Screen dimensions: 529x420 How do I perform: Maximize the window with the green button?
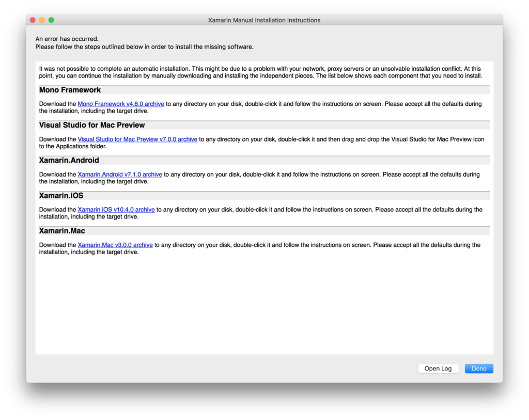51,20
